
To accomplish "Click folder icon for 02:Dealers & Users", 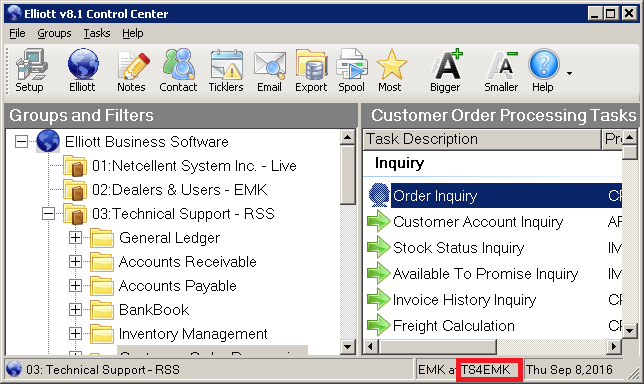I will 75,190.
